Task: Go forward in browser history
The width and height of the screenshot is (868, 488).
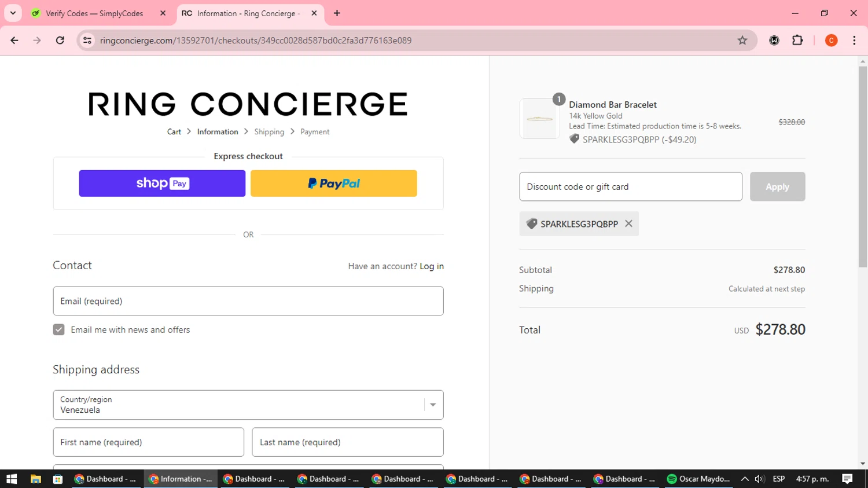Action: (37, 41)
